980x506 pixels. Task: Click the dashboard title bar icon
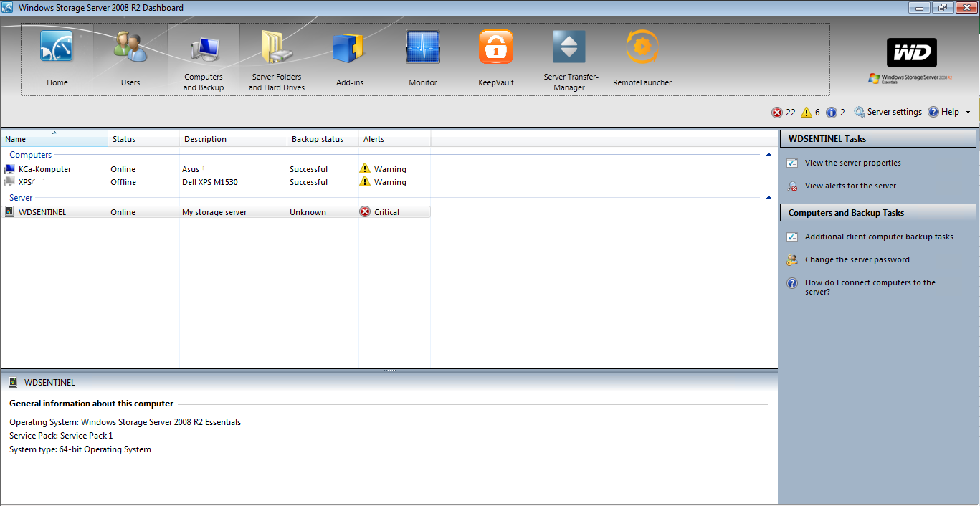pos(8,8)
